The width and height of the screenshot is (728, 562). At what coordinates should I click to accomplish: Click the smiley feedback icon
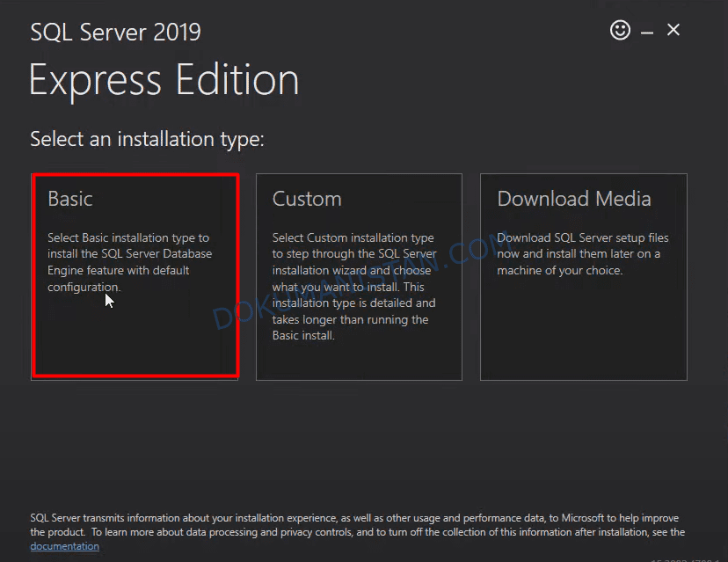click(x=620, y=30)
